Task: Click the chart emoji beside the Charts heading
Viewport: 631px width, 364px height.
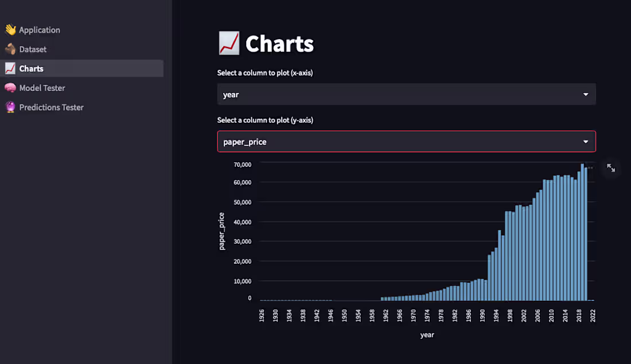Action: [229, 44]
